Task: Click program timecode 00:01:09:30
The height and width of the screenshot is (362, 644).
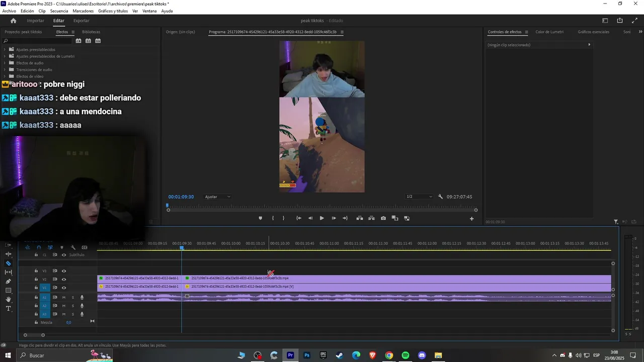Action: [181, 197]
